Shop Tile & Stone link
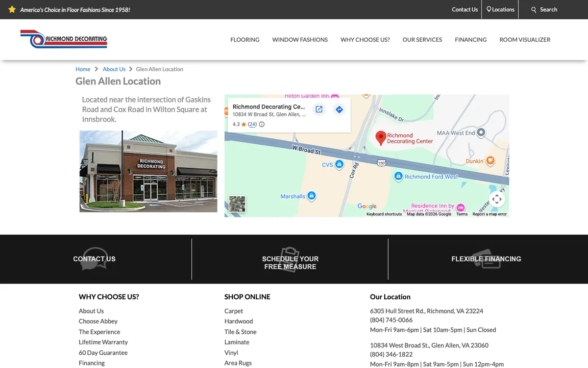The image size is (588, 368). click(241, 332)
